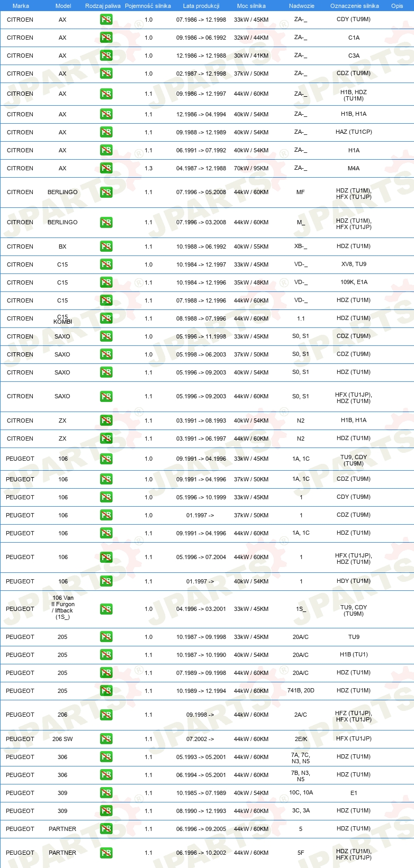
Task: Click the Pojemność silnika column header
Action: [x=148, y=6]
